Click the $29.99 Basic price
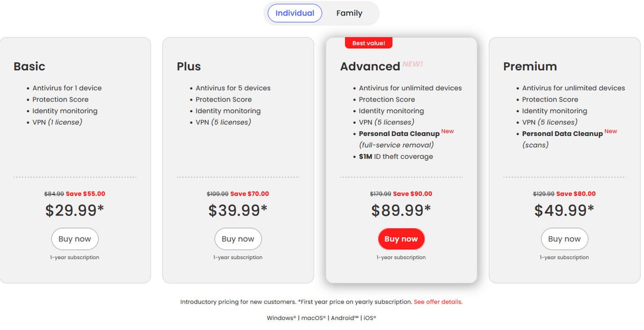This screenshot has height=330, width=644. point(75,210)
